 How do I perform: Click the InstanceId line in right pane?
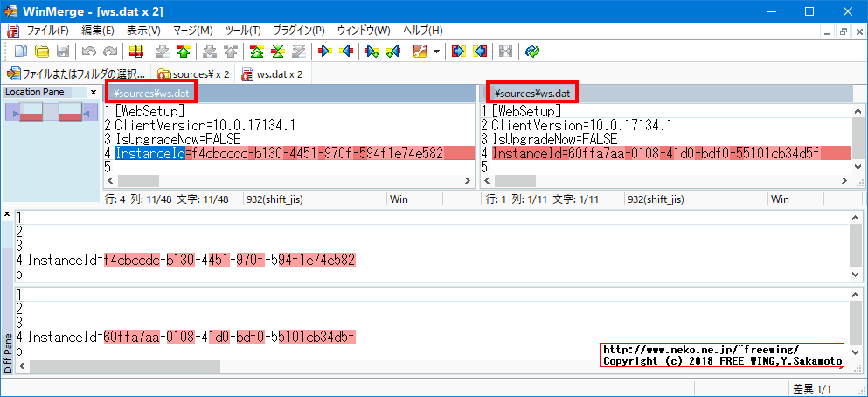click(656, 154)
